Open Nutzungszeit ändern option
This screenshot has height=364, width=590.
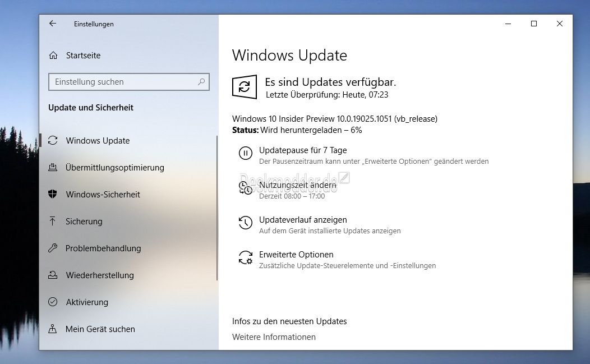click(x=298, y=185)
